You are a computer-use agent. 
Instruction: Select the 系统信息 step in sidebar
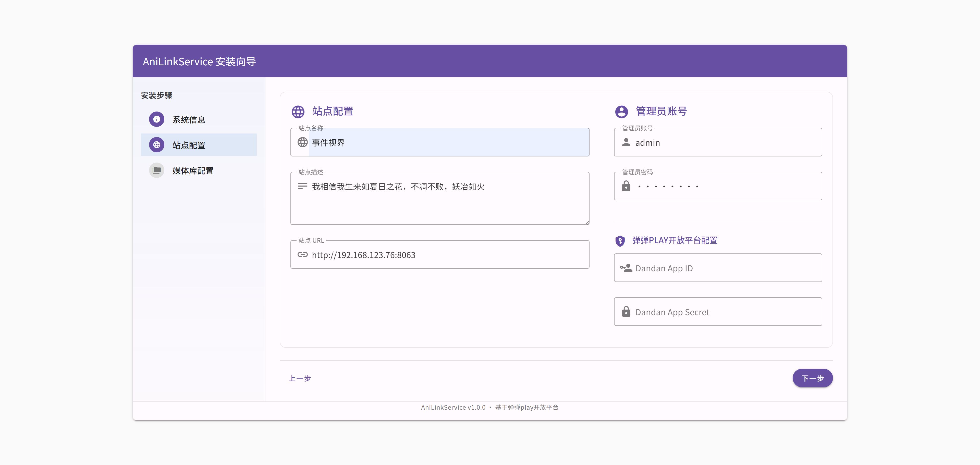(x=189, y=119)
